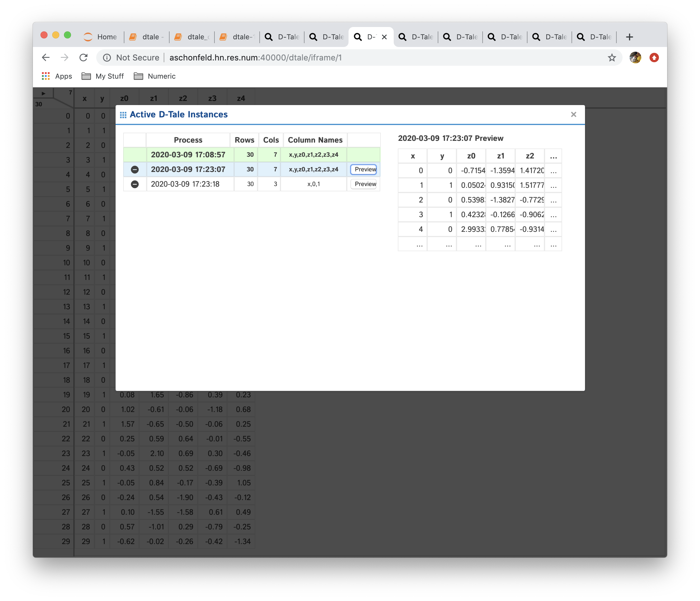The image size is (700, 601).
Task: Open the Chrome profile avatar
Action: pyautogui.click(x=635, y=58)
